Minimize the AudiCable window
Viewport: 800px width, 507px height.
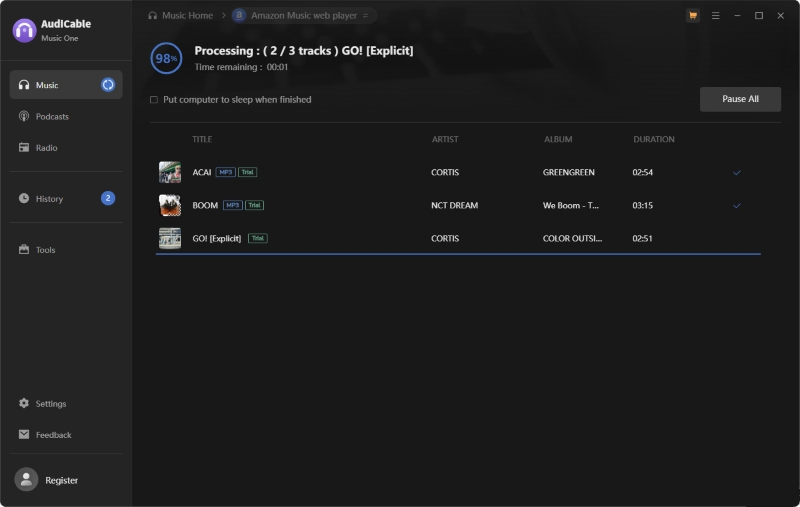[737, 16]
